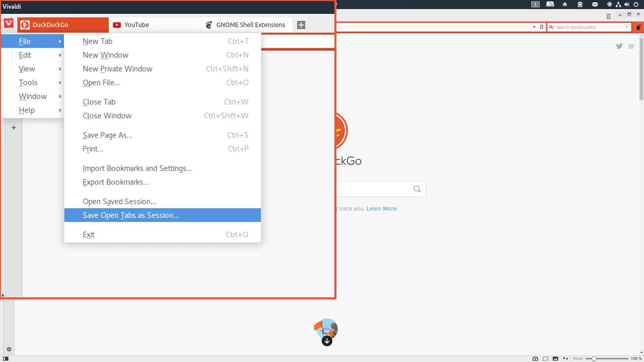The width and height of the screenshot is (644, 362).
Task: Focus the Search DuckDuckGo field
Action: pyautogui.click(x=590, y=27)
